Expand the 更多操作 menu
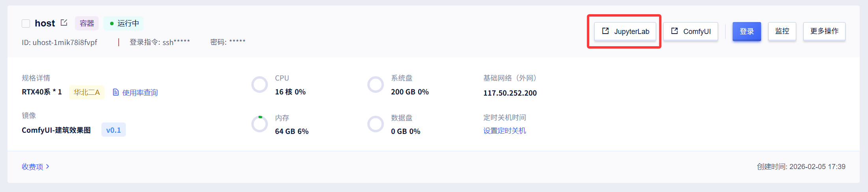This screenshot has width=868, height=192. pyautogui.click(x=824, y=32)
